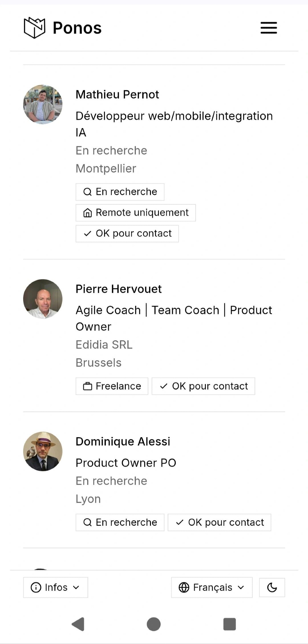This screenshot has height=644, width=308.
Task: Toggle dark mode with moon icon
Action: (272, 588)
